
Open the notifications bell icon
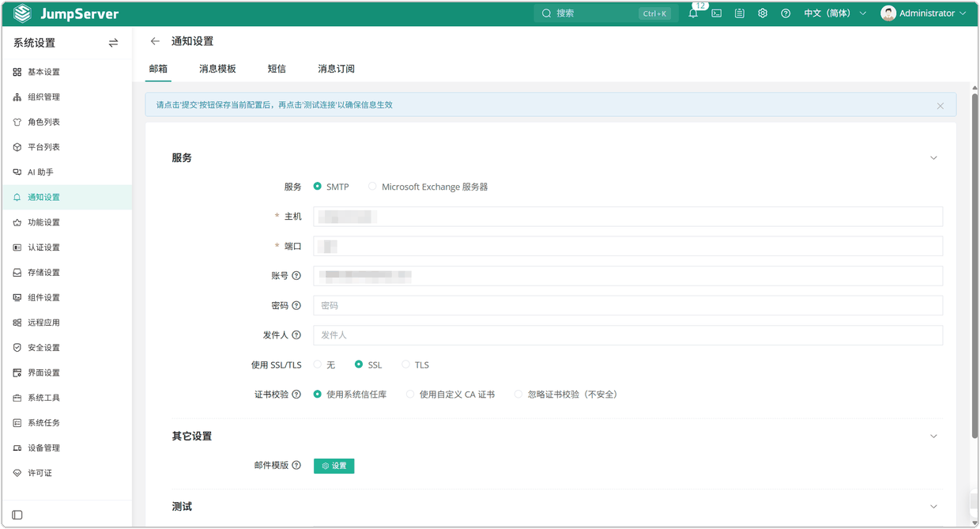coord(693,13)
